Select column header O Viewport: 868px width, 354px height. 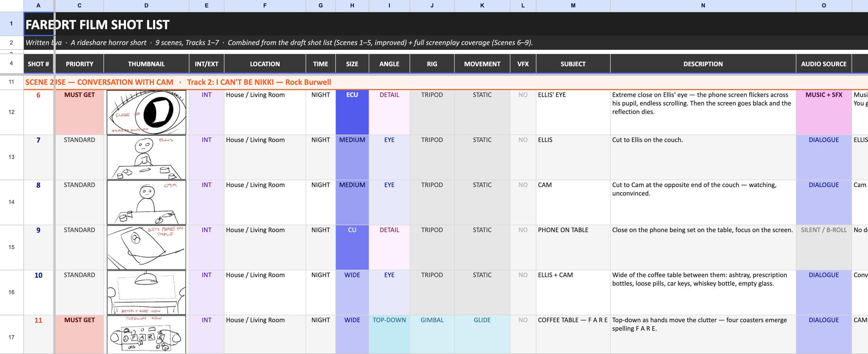(x=824, y=6)
